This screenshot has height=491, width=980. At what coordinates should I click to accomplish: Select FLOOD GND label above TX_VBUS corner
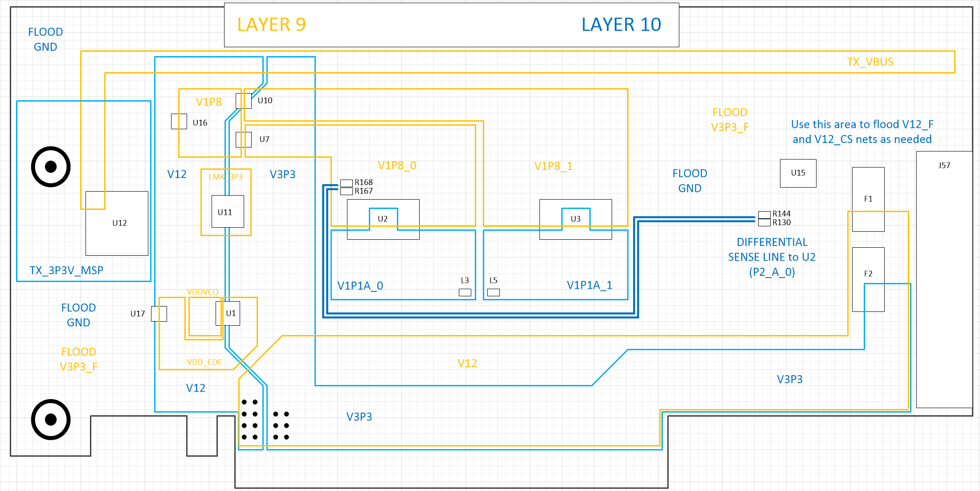[45, 40]
